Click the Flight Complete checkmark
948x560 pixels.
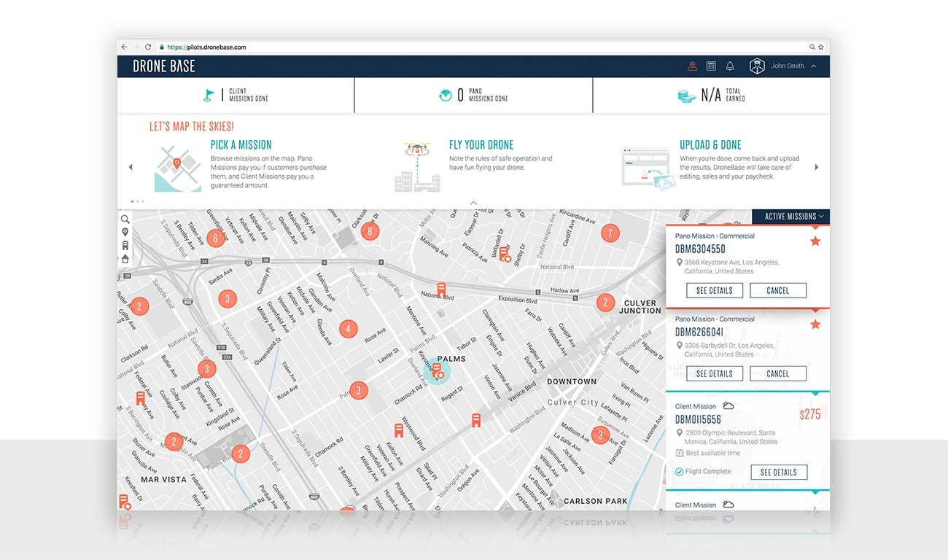680,472
